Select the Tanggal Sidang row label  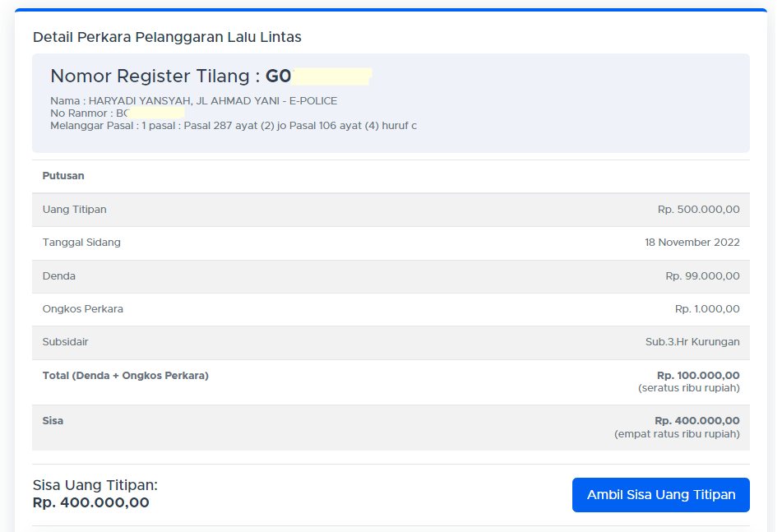[81, 243]
